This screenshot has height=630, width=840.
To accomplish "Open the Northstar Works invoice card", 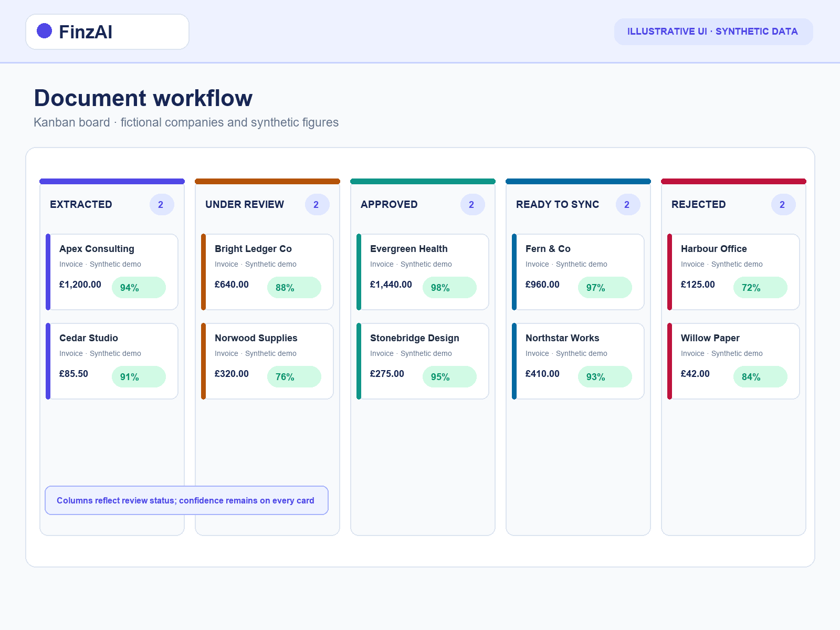I will coord(578,361).
